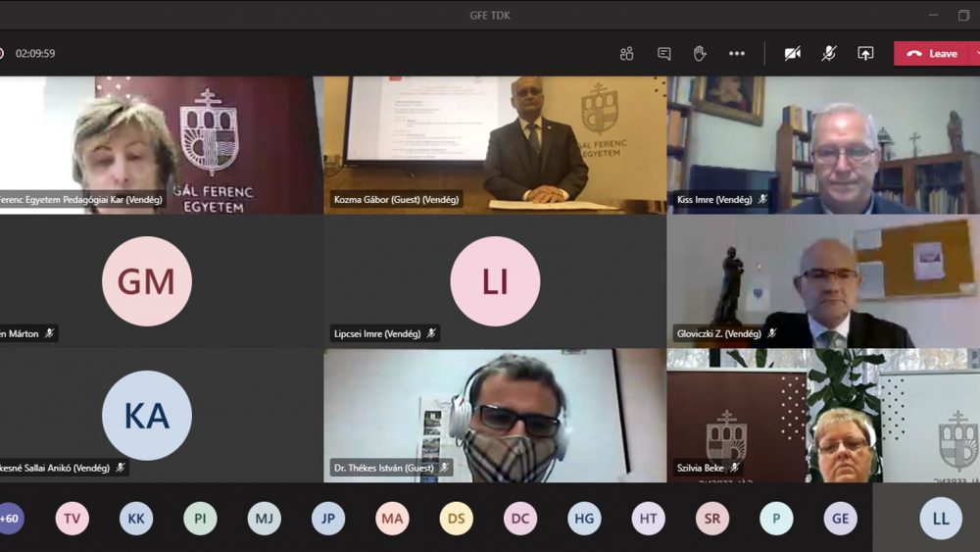Expand the Leave button dropdown arrow
Image resolution: width=980 pixels, height=552 pixels.
click(975, 54)
